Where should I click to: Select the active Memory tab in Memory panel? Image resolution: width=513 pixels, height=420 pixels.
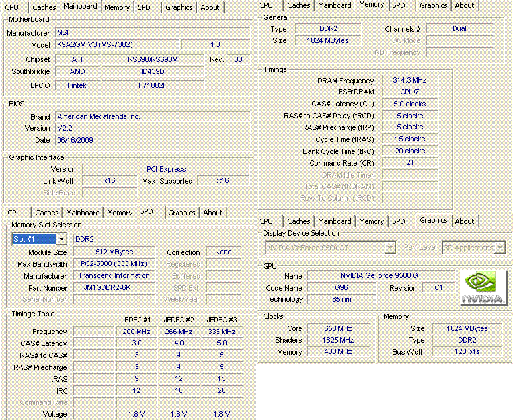click(372, 5)
